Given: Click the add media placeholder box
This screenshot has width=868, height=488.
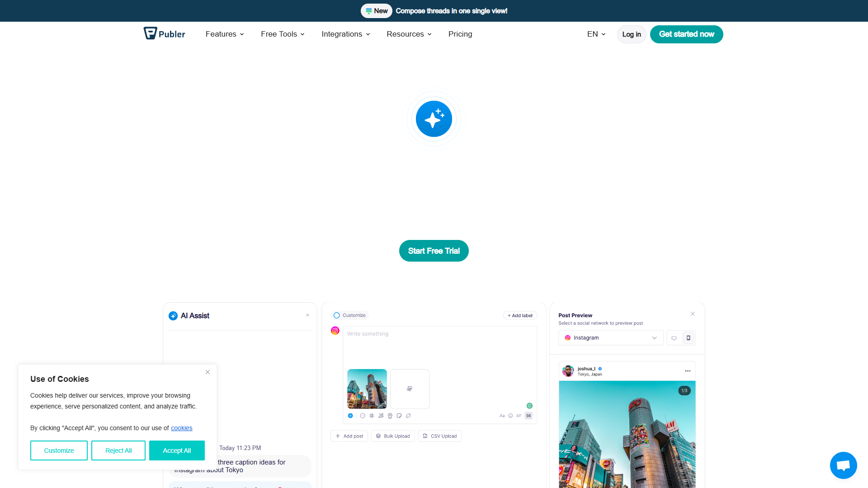Looking at the screenshot, I should pyautogui.click(x=410, y=389).
